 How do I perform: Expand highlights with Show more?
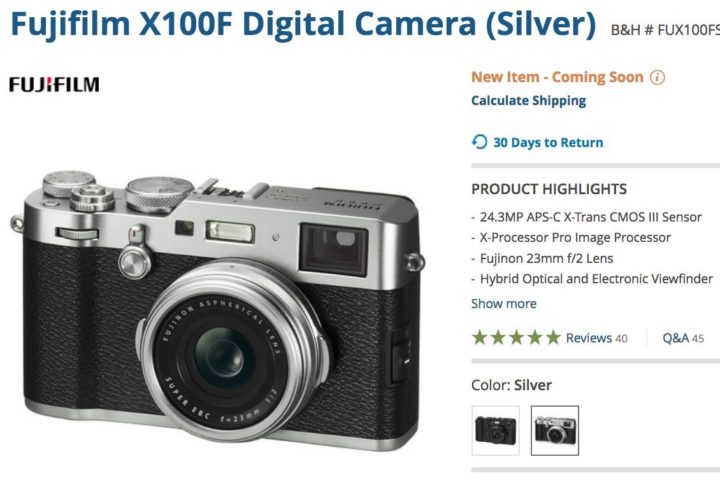[x=504, y=304]
